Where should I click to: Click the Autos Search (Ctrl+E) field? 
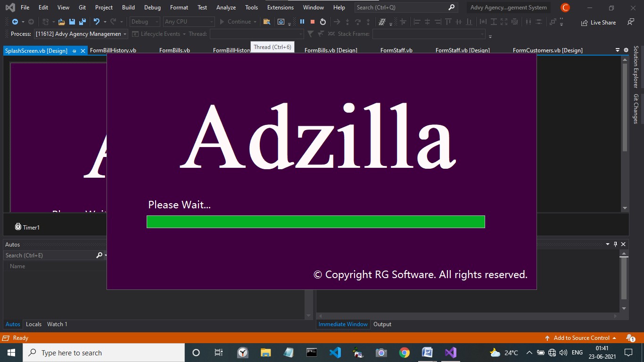(50, 255)
